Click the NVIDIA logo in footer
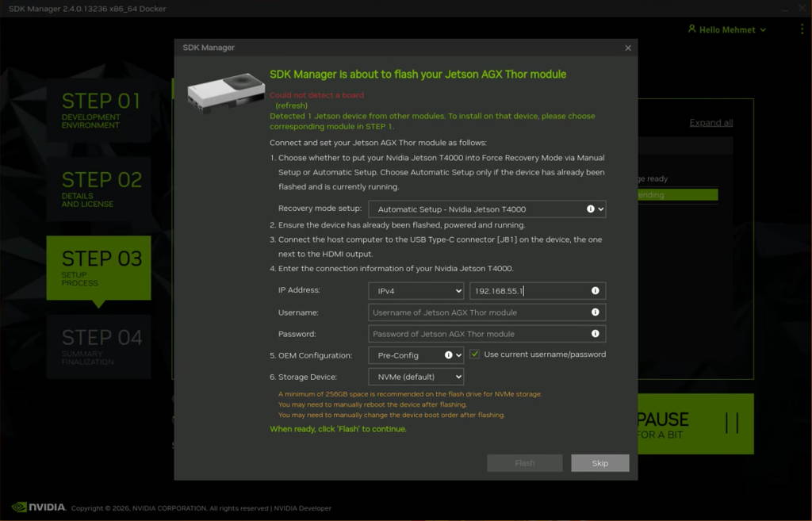Viewport: 812px width, 521px height. point(39,507)
